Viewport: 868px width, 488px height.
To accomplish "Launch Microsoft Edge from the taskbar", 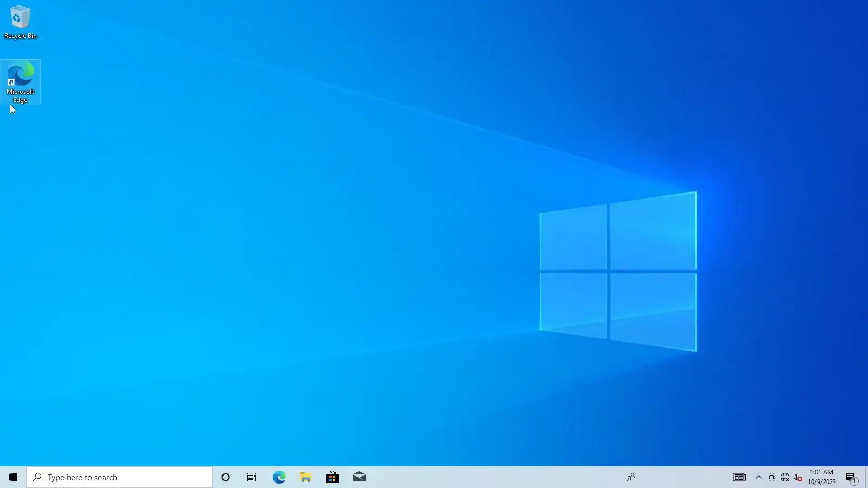I will [x=279, y=477].
